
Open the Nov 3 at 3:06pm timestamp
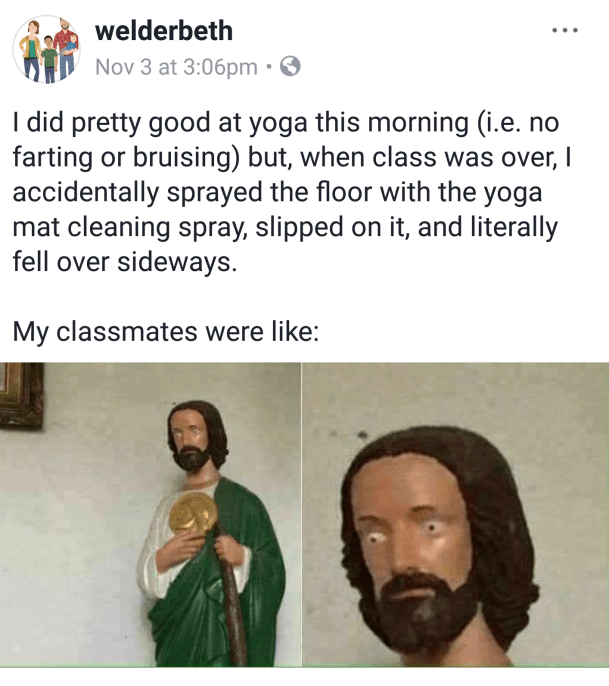[x=173, y=67]
